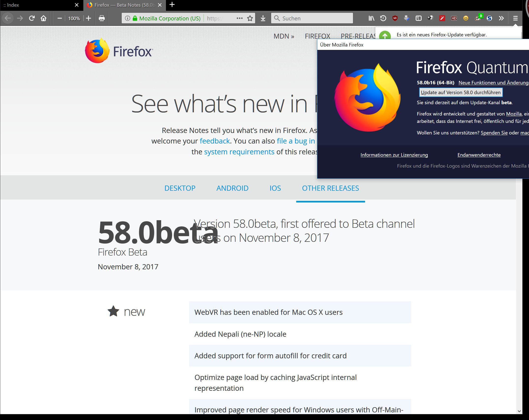
Task: Select the IOS releases tab
Action: pyautogui.click(x=275, y=188)
